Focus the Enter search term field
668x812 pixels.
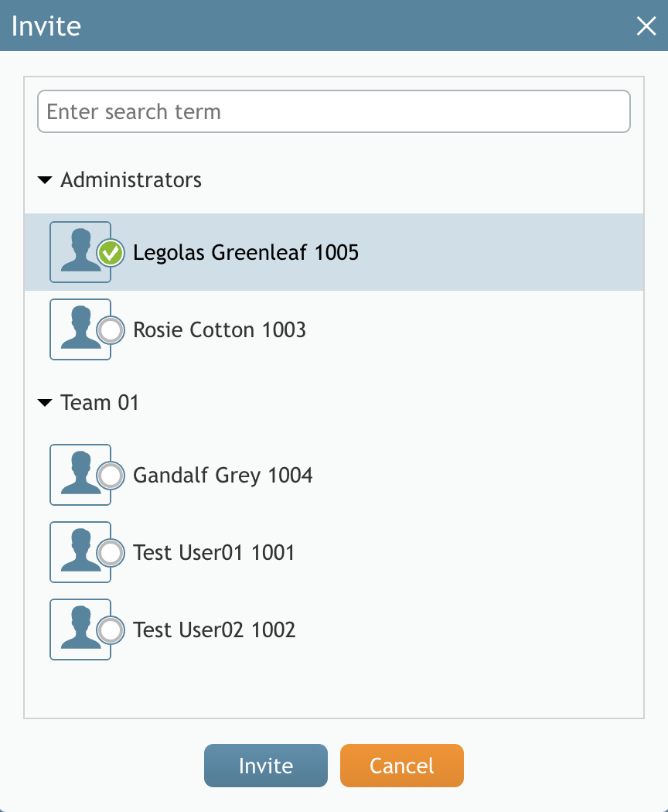tap(334, 111)
